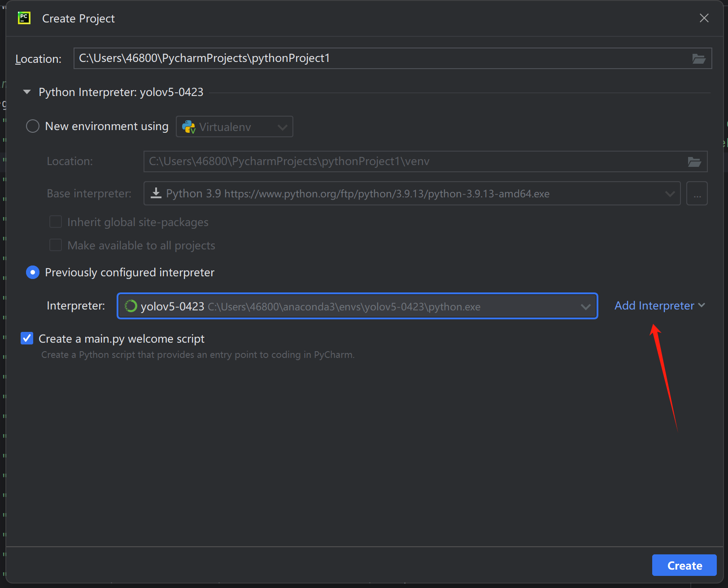Click the project Location path field
The image size is (728, 588).
pyautogui.click(x=381, y=58)
